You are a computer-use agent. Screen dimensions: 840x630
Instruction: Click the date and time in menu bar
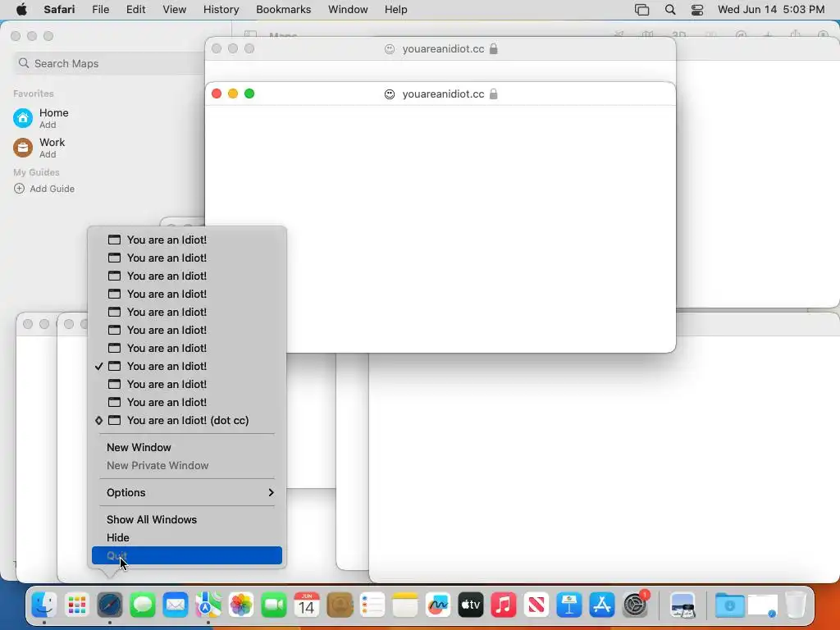pos(771,9)
